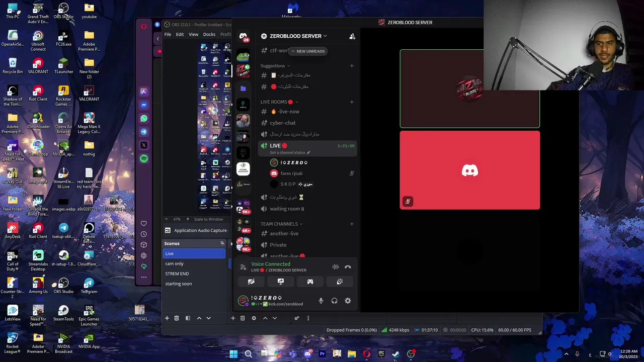Viewport: 644px width, 362px height.
Task: Share your screen in Discord
Action: pyautogui.click(x=281, y=282)
